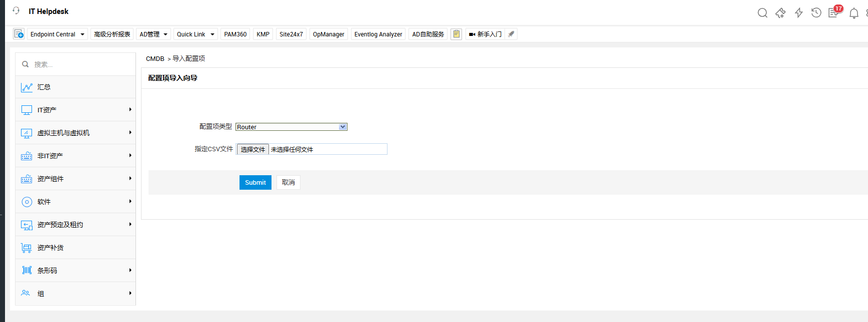Click the rocket icon beside 新手入门

click(x=511, y=34)
